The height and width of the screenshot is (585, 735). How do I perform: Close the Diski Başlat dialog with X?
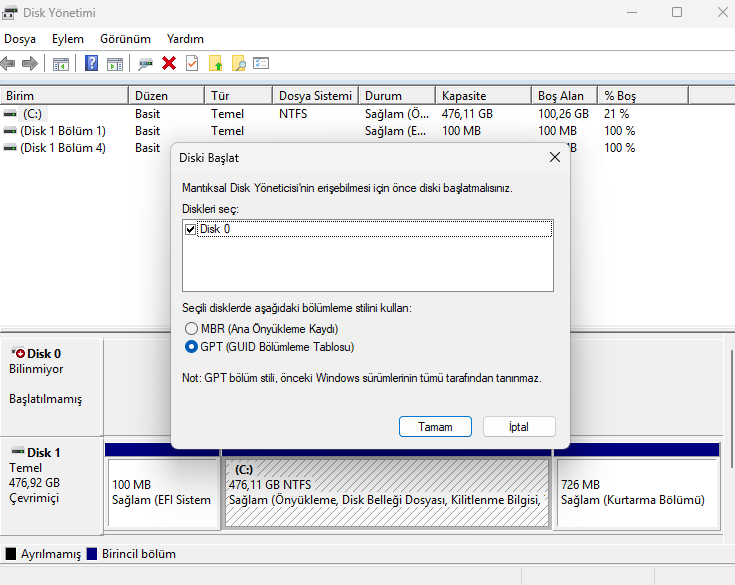tap(555, 158)
